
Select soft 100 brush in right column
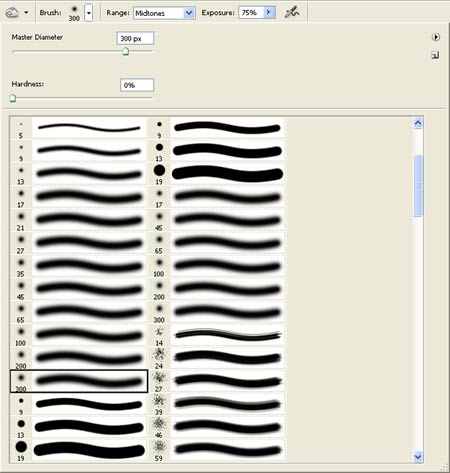tap(217, 266)
